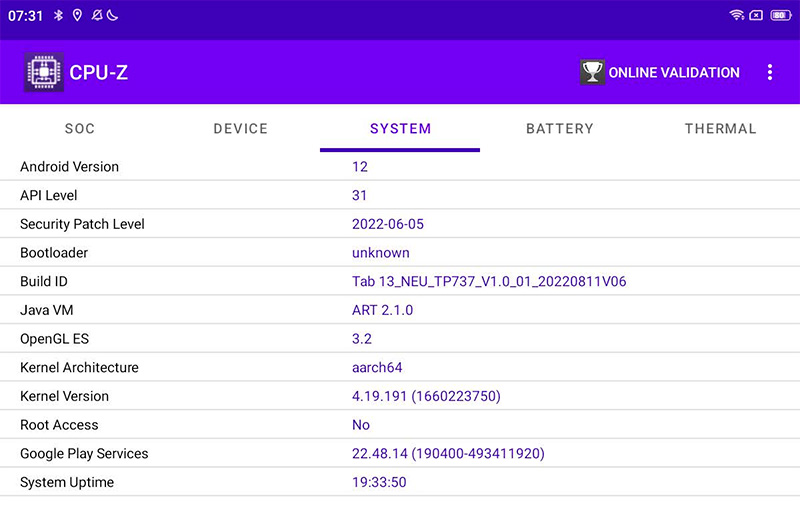Viewport: 800px width, 523px height.
Task: Select the Build ID value text
Action: (489, 282)
